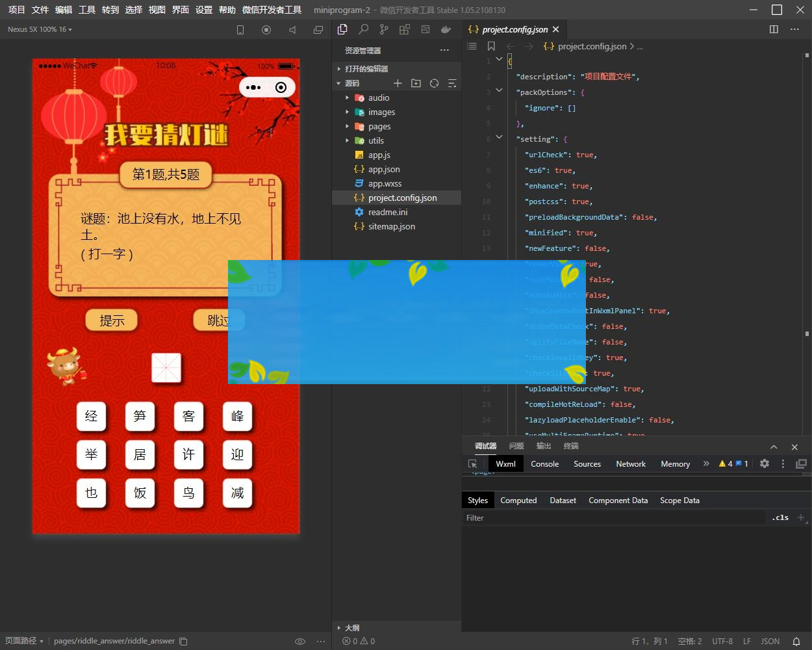Click the Filter input in Styles panel
The width and height of the screenshot is (812, 650).
585,517
